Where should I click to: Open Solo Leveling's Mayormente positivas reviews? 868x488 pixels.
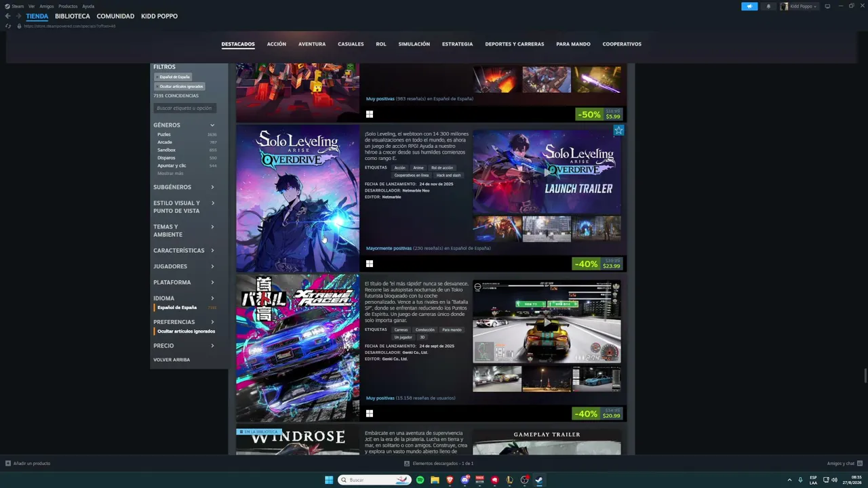point(389,248)
